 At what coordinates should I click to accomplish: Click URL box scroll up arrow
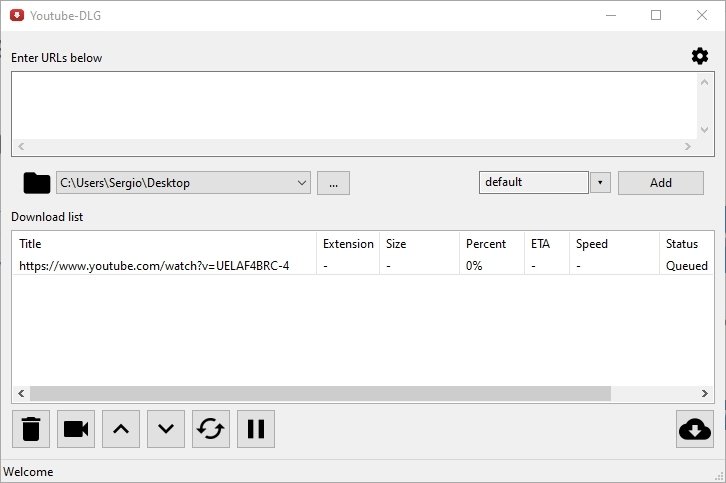pos(704,82)
